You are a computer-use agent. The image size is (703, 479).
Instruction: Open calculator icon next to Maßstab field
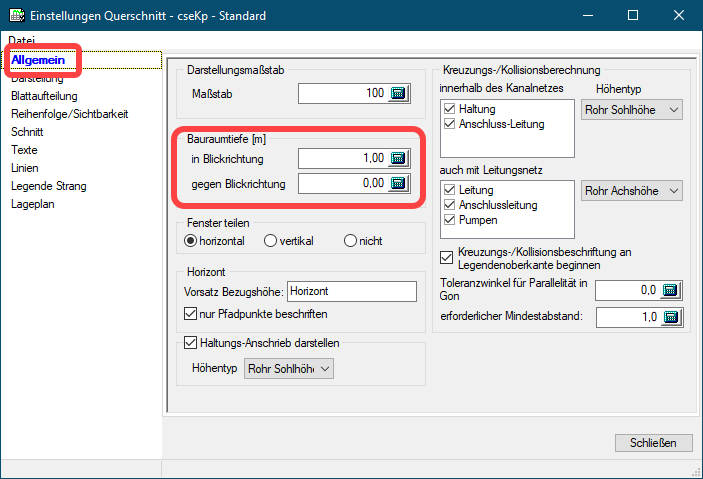(399, 94)
